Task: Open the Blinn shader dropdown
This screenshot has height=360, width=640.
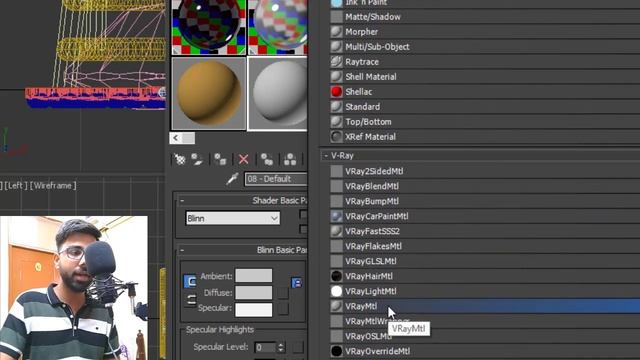Action: (233, 218)
